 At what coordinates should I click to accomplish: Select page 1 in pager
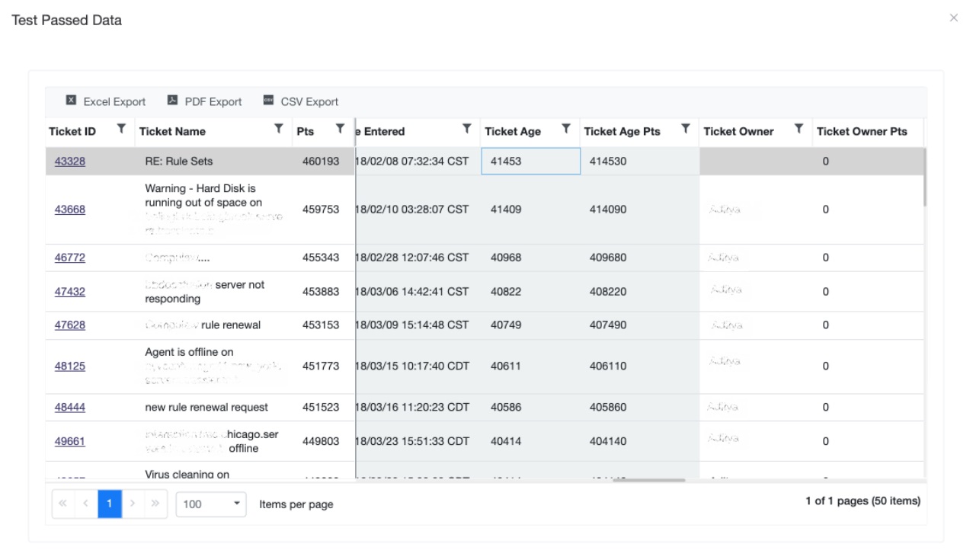click(x=110, y=504)
